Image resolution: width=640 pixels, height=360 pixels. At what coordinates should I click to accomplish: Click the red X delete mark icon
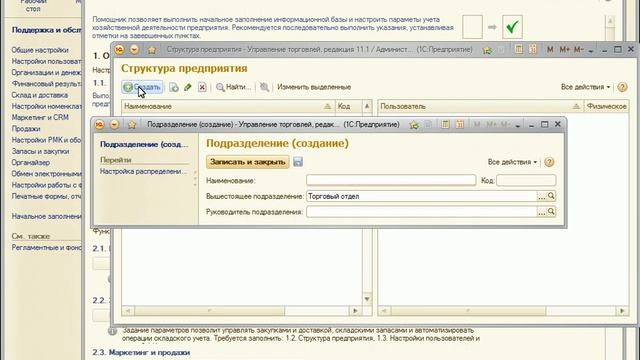[202, 87]
